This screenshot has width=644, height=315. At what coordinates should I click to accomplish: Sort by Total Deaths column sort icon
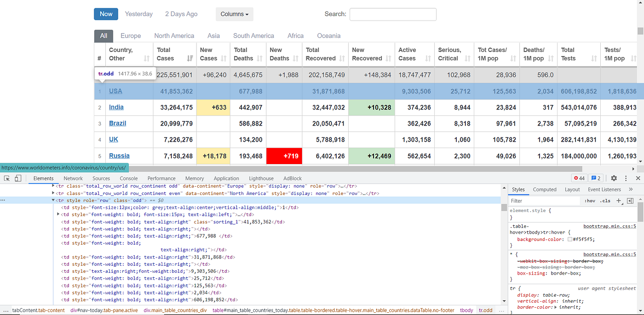pyautogui.click(x=260, y=58)
